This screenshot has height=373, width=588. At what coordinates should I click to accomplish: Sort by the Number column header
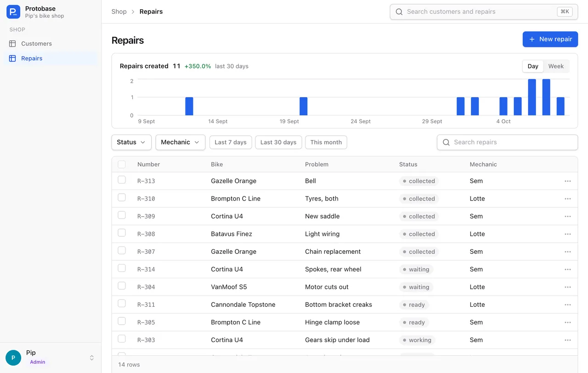[149, 164]
